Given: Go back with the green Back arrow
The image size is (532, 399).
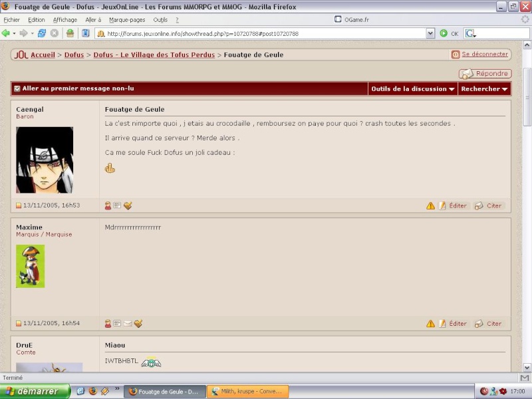Looking at the screenshot, I should tap(5, 33).
